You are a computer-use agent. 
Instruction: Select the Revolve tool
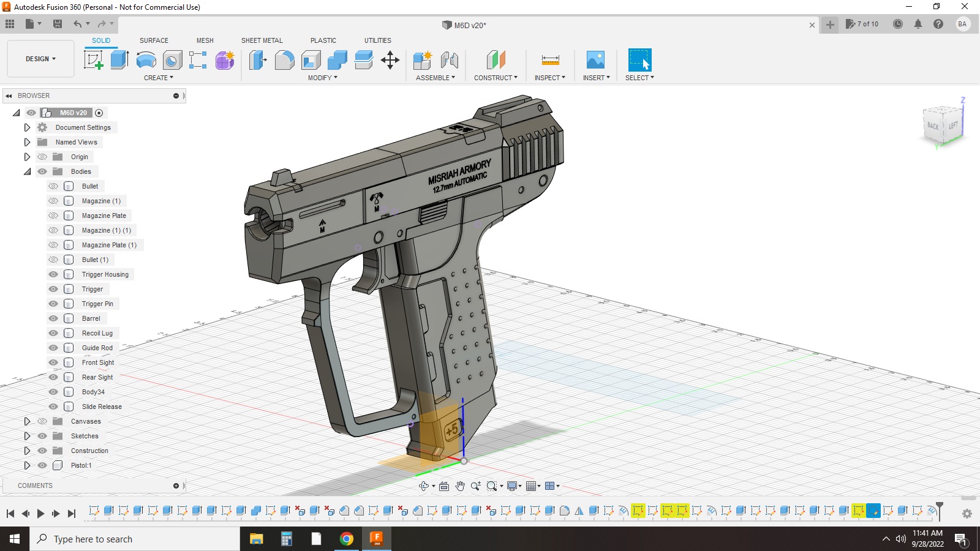146,60
